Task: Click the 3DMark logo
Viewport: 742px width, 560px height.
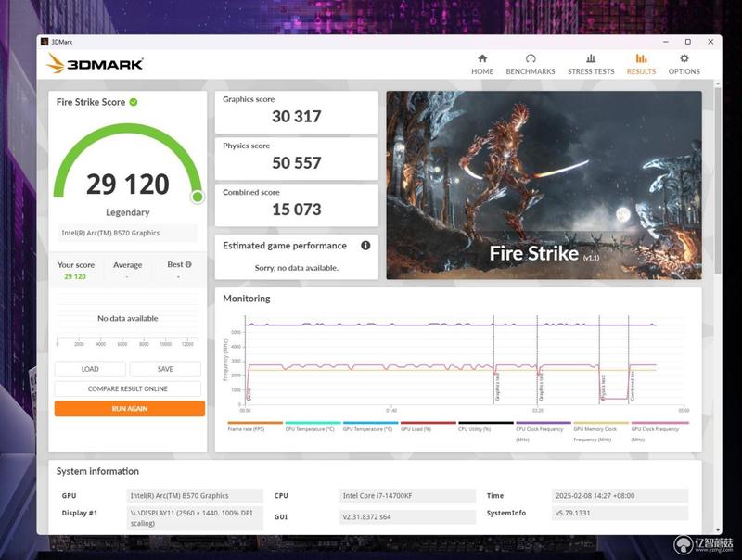Action: (x=95, y=63)
